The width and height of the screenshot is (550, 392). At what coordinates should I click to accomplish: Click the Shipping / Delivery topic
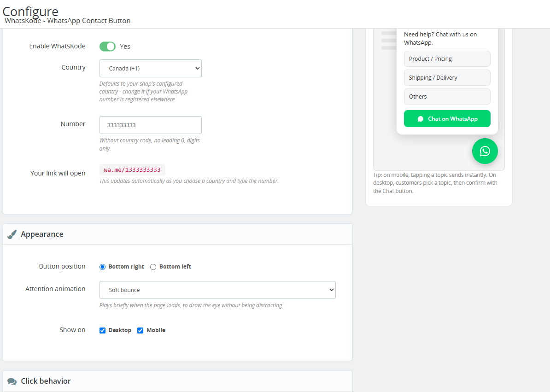(x=447, y=77)
